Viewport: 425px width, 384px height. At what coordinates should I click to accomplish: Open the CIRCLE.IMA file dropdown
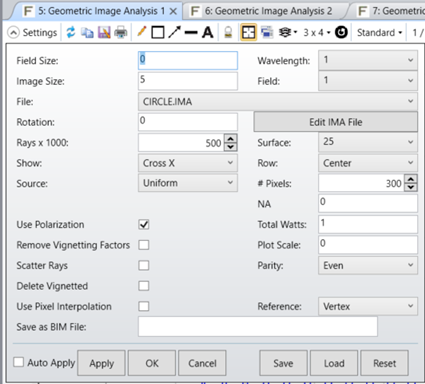[278, 101]
